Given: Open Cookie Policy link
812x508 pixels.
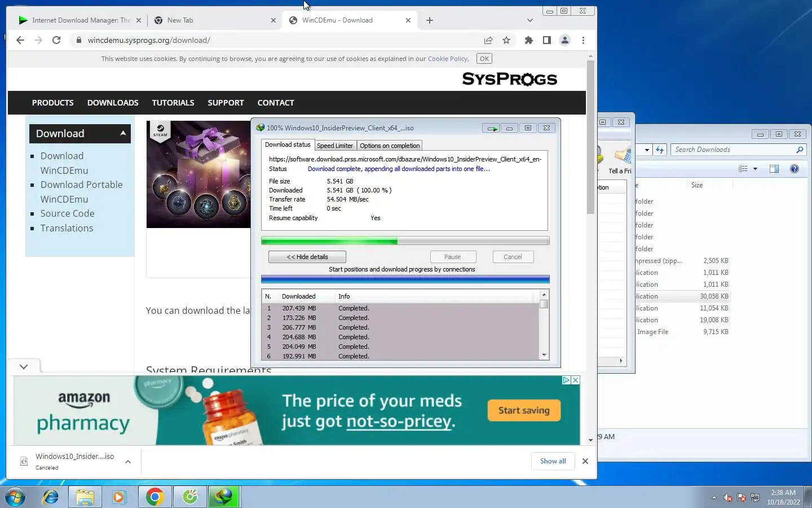Looking at the screenshot, I should click(448, 59).
